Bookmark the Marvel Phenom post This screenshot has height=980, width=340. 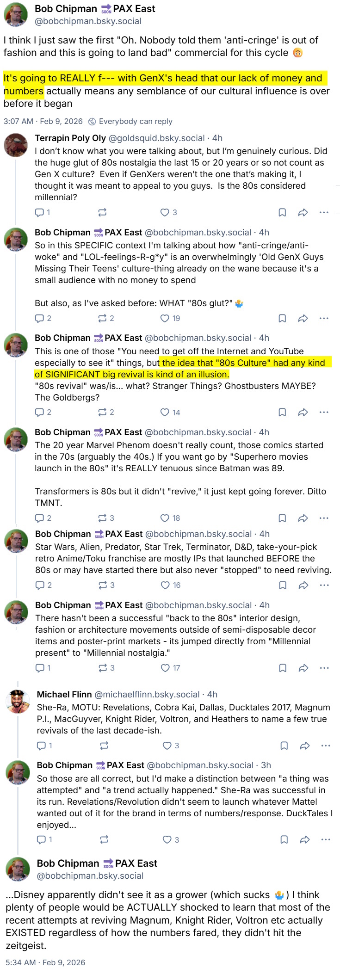(282, 518)
